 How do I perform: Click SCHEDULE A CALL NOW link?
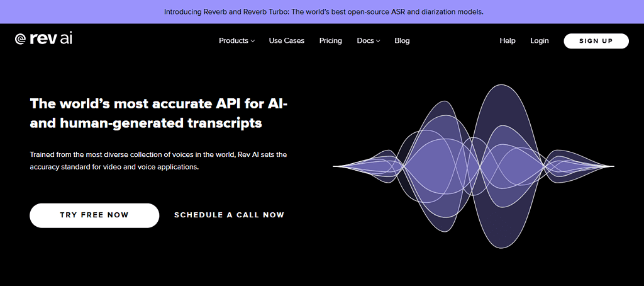(x=229, y=215)
